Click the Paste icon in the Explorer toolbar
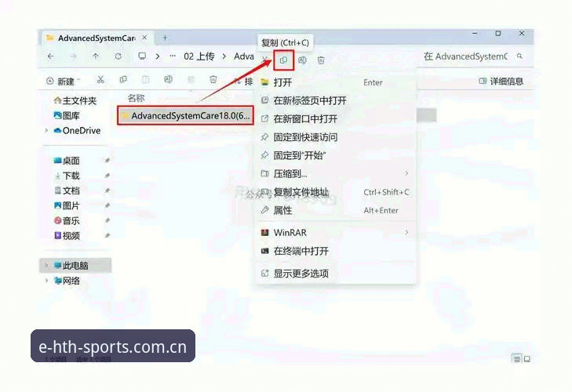 click(146, 79)
